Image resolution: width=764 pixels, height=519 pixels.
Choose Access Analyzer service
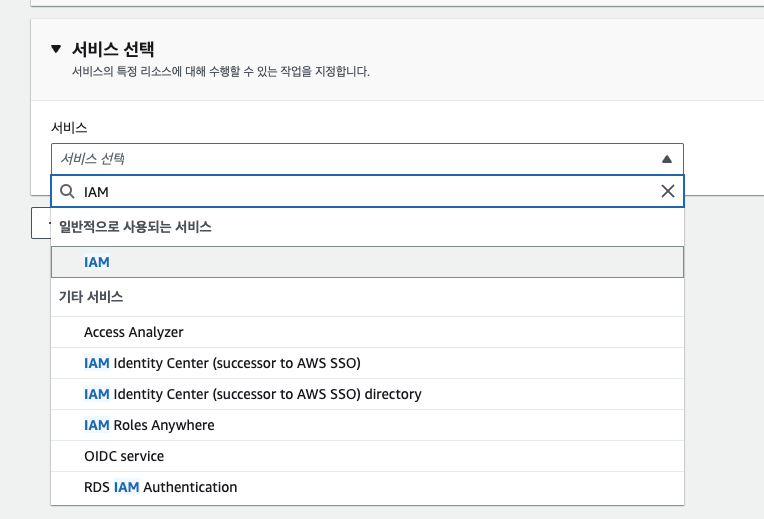367,332
